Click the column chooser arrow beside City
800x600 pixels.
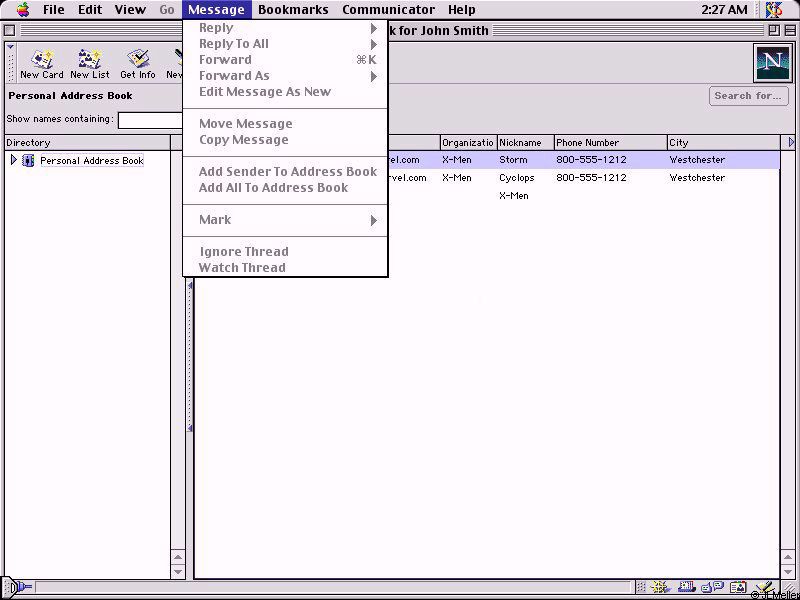pos(792,143)
